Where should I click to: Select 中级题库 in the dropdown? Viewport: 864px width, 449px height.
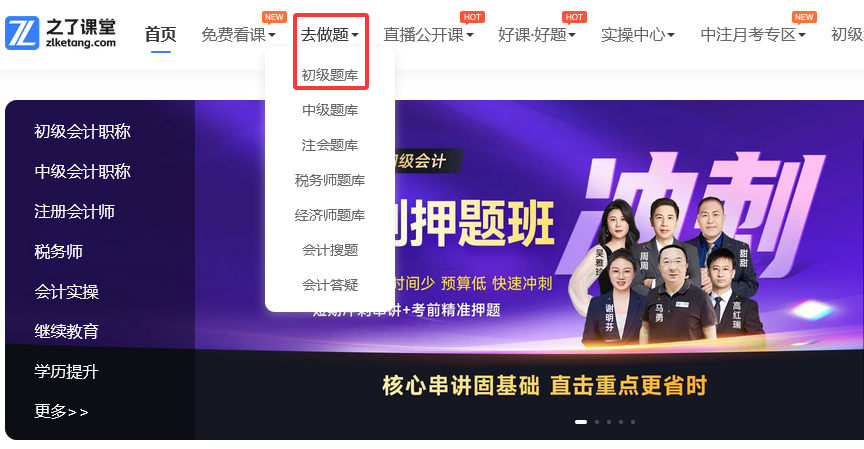point(330,110)
